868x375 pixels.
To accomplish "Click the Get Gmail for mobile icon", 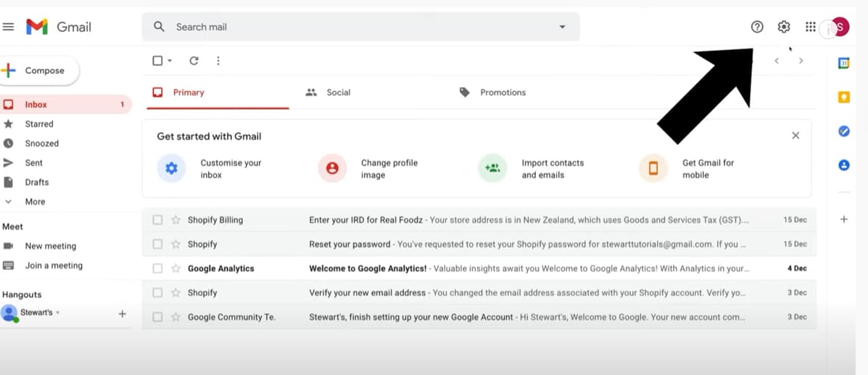I will tap(653, 168).
